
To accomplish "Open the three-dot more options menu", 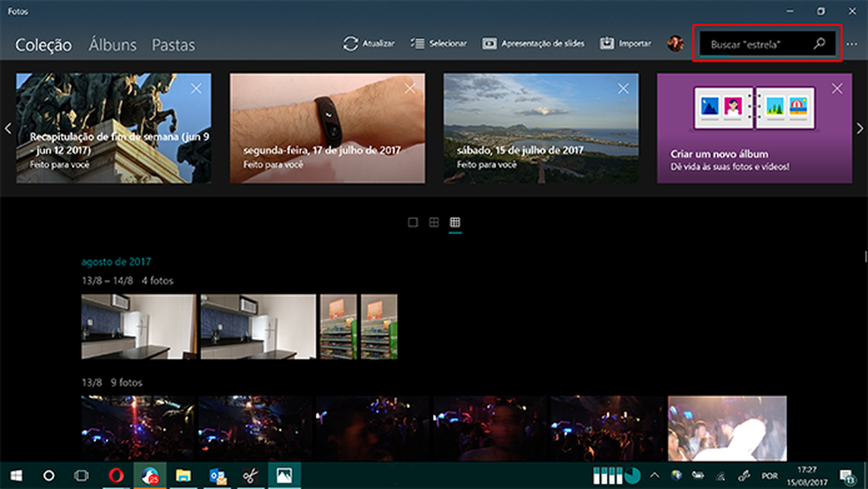I will (851, 44).
